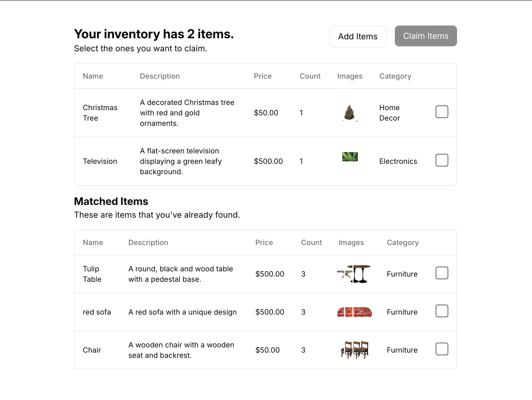The width and height of the screenshot is (532, 400).
Task: View the red sofa images
Action: 354,312
